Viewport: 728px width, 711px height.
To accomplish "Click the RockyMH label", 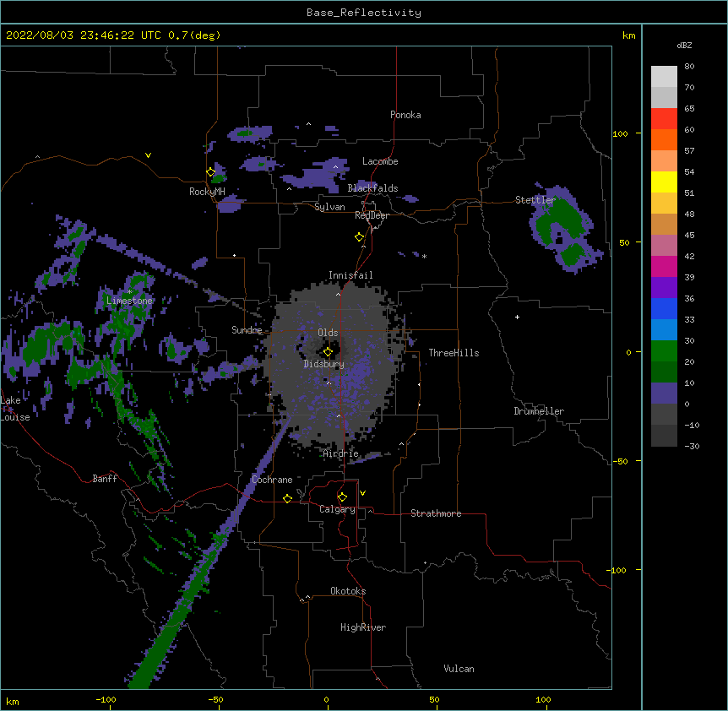I will click(207, 192).
